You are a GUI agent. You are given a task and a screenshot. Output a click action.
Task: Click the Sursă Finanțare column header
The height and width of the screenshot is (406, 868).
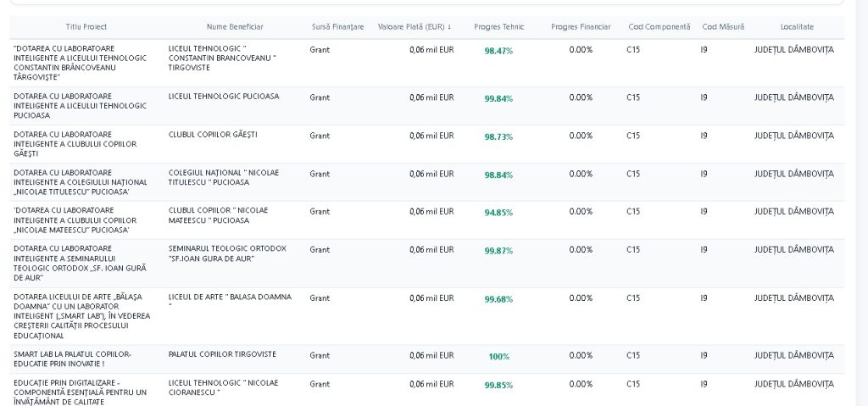pyautogui.click(x=337, y=26)
